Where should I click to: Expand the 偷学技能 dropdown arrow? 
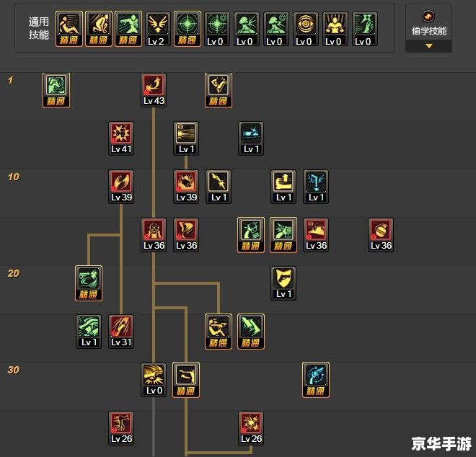point(428,46)
